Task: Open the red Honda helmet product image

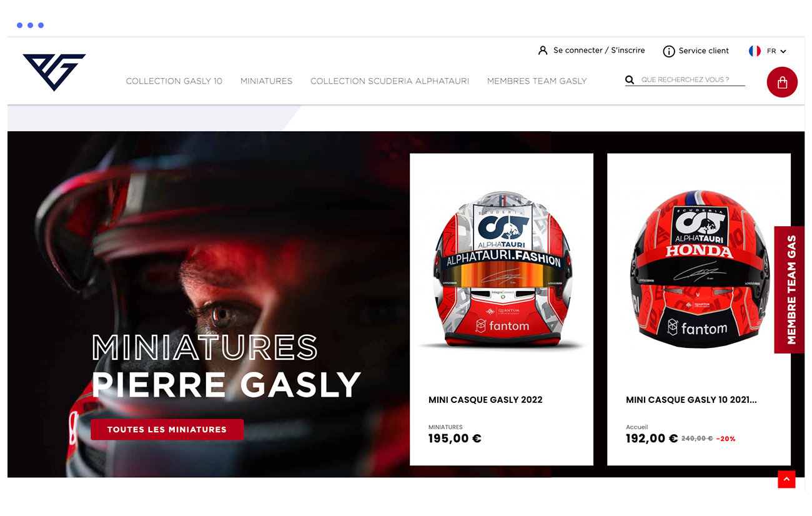Action: point(699,270)
